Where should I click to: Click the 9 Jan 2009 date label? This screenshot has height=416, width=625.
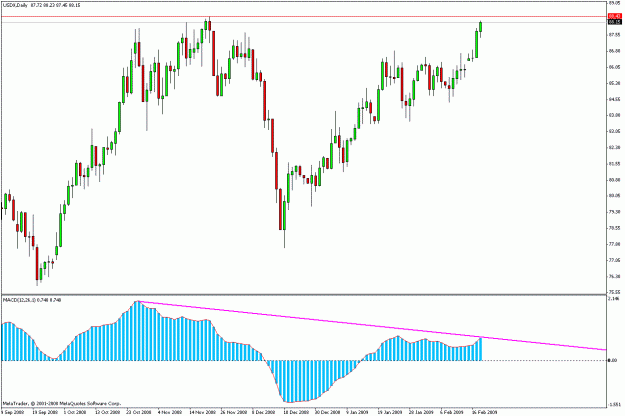point(357,412)
